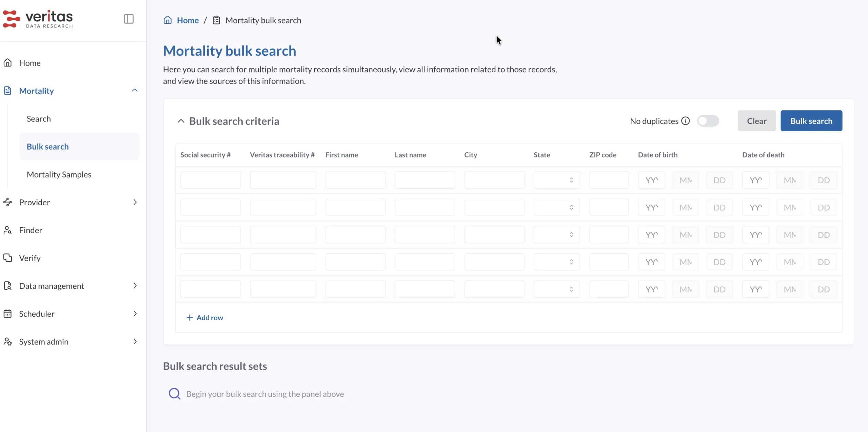
Task: Collapse the Mortality menu chevron
Action: click(135, 90)
